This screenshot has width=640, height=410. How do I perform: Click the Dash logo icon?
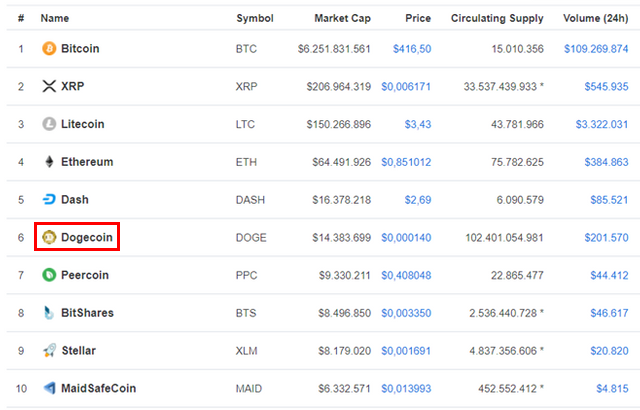click(x=49, y=199)
